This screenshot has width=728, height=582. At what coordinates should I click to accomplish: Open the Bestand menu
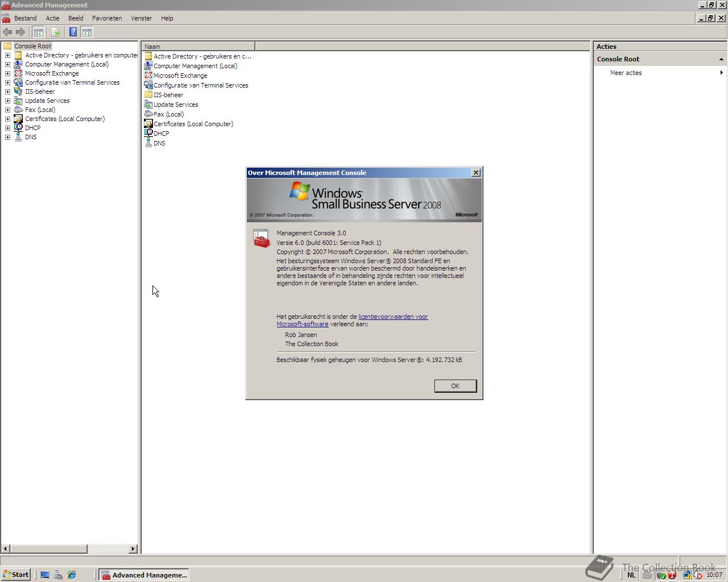pyautogui.click(x=26, y=18)
